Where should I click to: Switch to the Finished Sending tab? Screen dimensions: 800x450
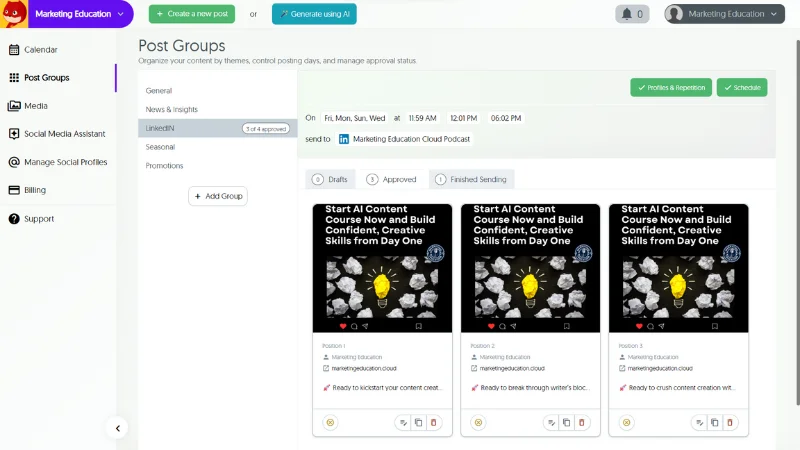click(x=471, y=179)
